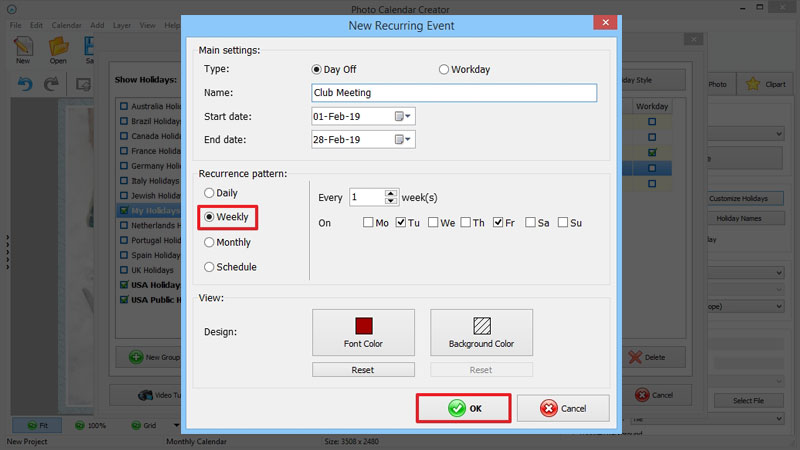
Task: Check the Sa weekday checkbox
Action: pyautogui.click(x=530, y=222)
